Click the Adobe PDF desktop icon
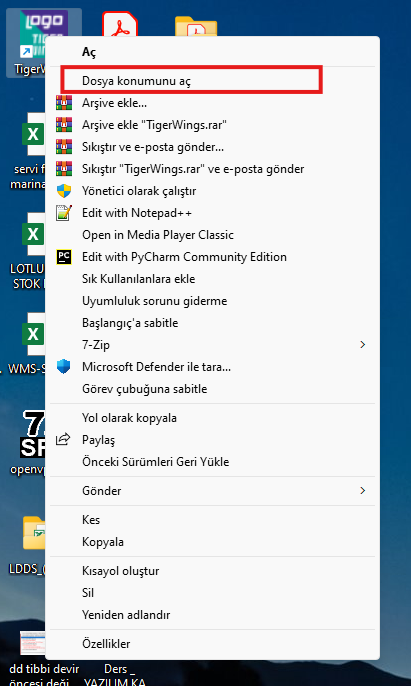Viewport: 411px width, 686px height. pos(119,24)
